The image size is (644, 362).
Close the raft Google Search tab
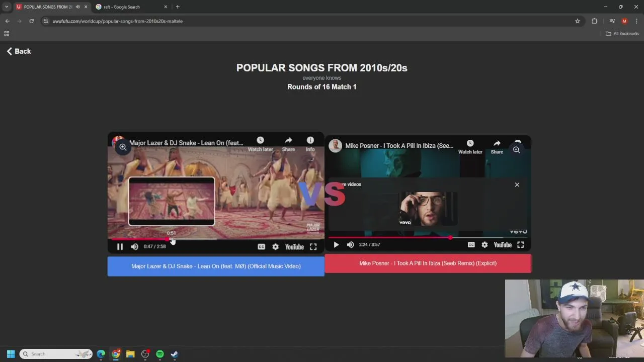click(166, 7)
